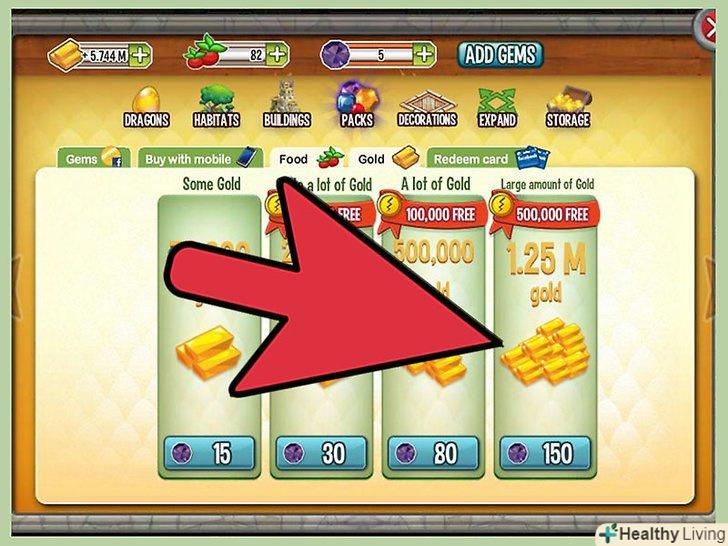
Task: Open the Habitats shop category
Action: (x=216, y=107)
